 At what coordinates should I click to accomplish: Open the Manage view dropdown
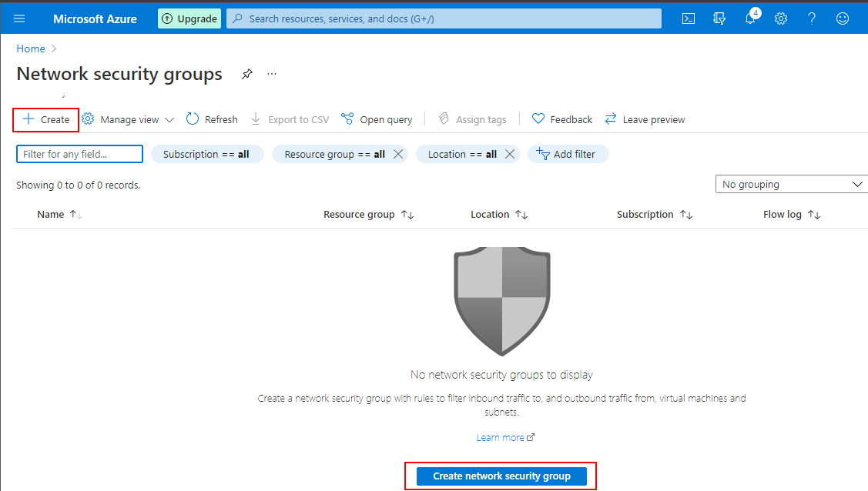coord(127,119)
